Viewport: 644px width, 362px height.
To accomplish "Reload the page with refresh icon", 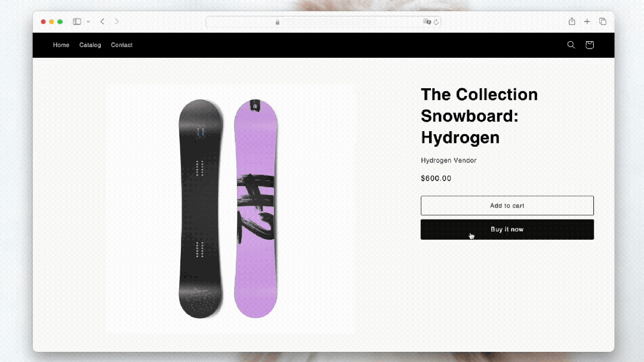I will click(x=436, y=21).
